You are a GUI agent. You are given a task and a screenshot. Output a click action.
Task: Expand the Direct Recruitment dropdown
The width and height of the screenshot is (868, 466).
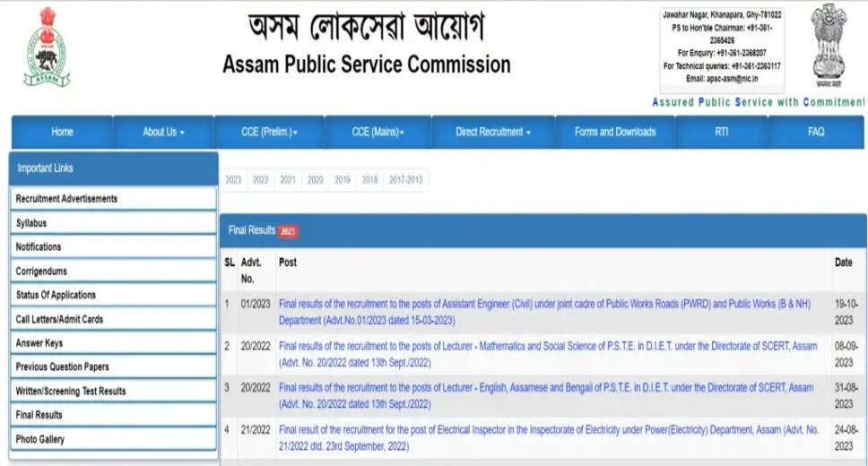(x=492, y=132)
